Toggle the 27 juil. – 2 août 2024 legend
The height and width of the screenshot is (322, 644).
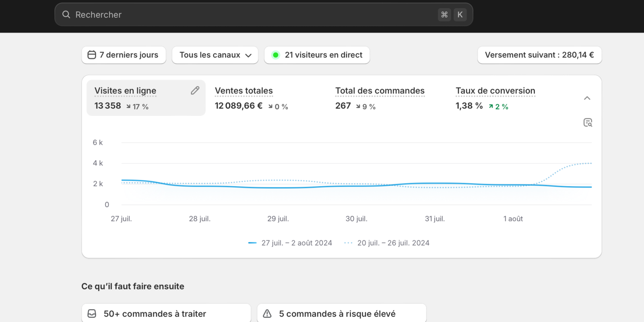point(290,243)
